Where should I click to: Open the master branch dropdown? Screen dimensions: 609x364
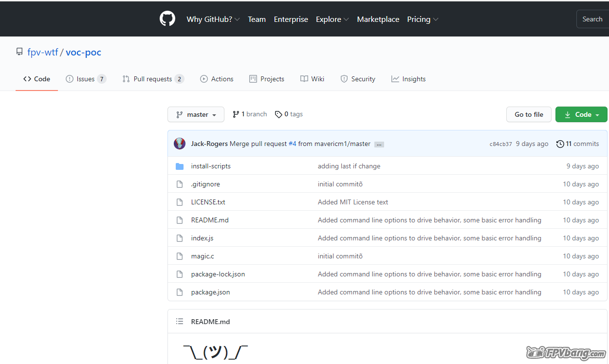point(196,114)
